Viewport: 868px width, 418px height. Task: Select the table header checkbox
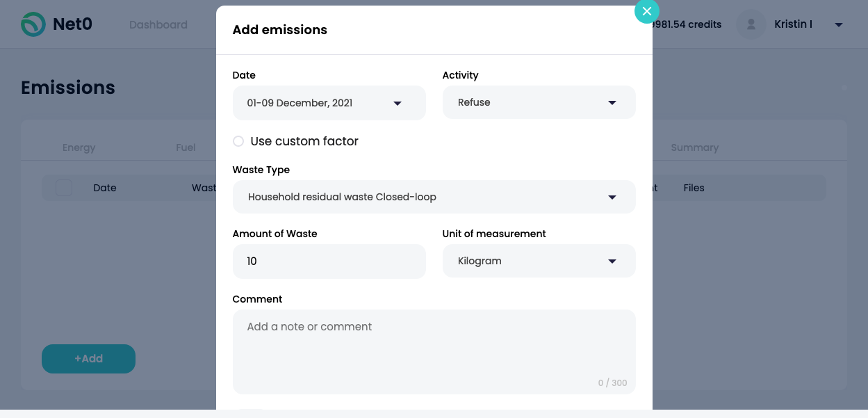pos(64,188)
